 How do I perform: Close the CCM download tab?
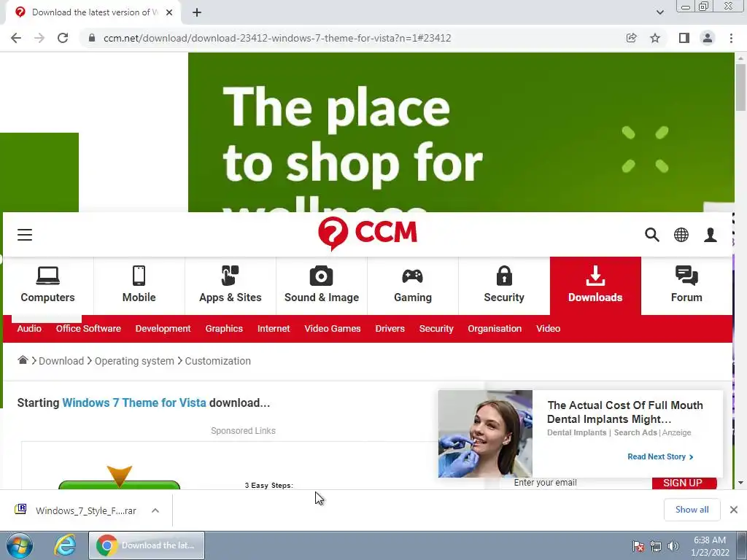[x=169, y=12]
